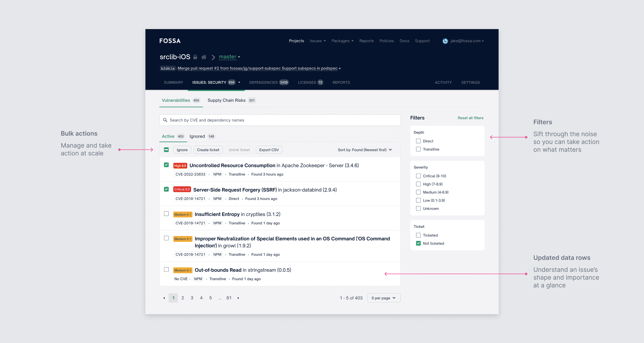This screenshot has height=343, width=644.
Task: Open Projects in top navigation
Action: pyautogui.click(x=296, y=41)
